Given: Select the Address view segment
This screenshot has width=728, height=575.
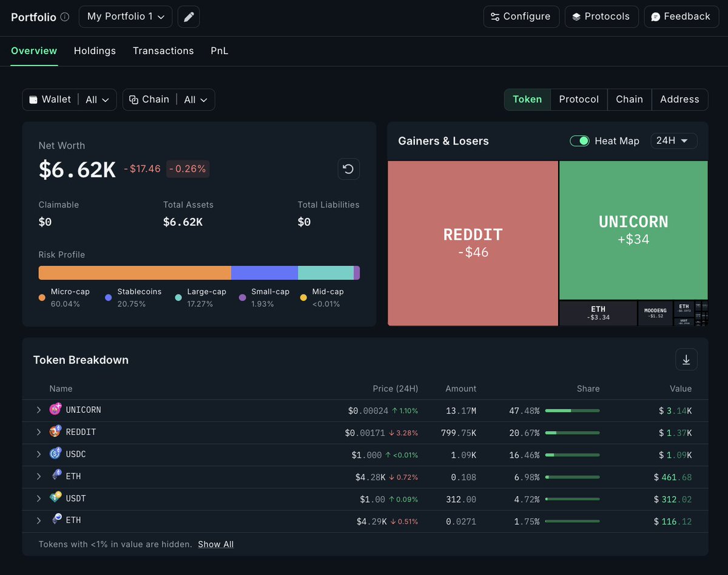Looking at the screenshot, I should pyautogui.click(x=679, y=100).
